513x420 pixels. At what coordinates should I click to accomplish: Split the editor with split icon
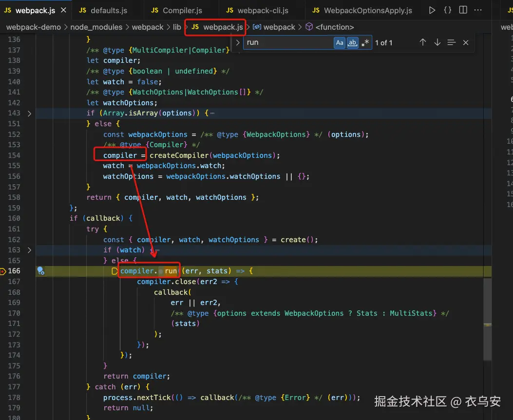coord(463,10)
